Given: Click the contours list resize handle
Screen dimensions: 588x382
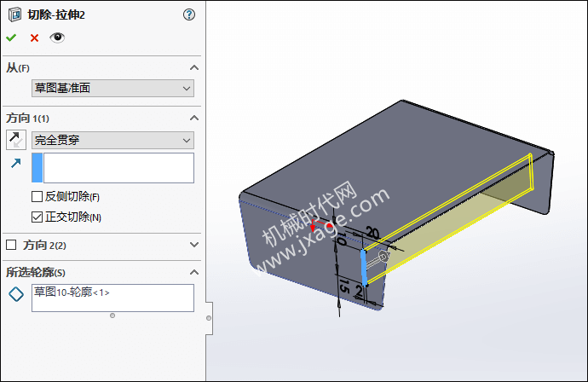Looking at the screenshot, I should click(x=112, y=315).
